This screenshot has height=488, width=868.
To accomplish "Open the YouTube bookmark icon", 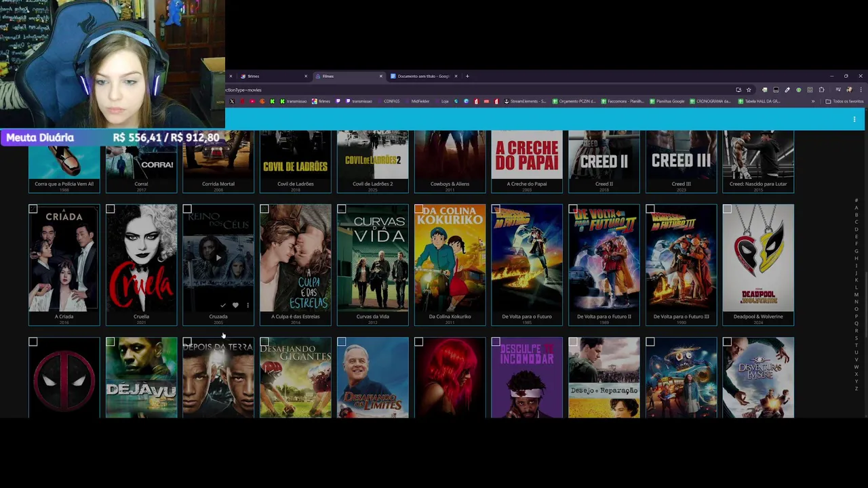I will 252,101.
